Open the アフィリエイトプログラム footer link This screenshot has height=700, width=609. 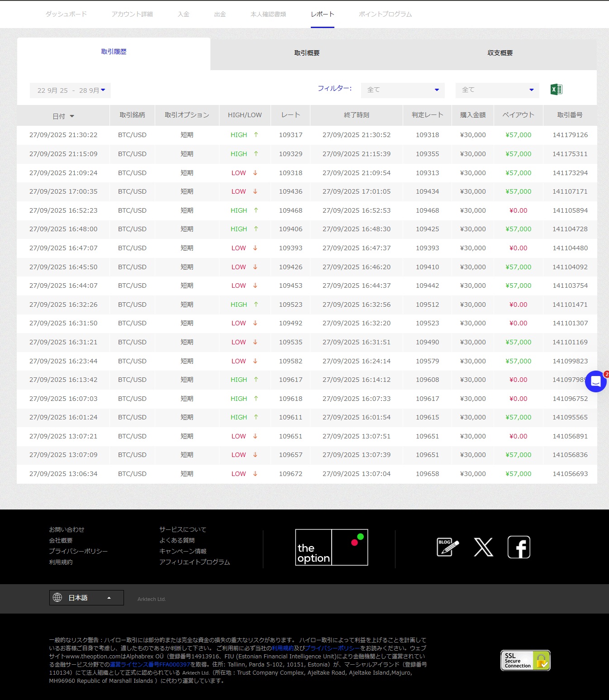coord(195,562)
